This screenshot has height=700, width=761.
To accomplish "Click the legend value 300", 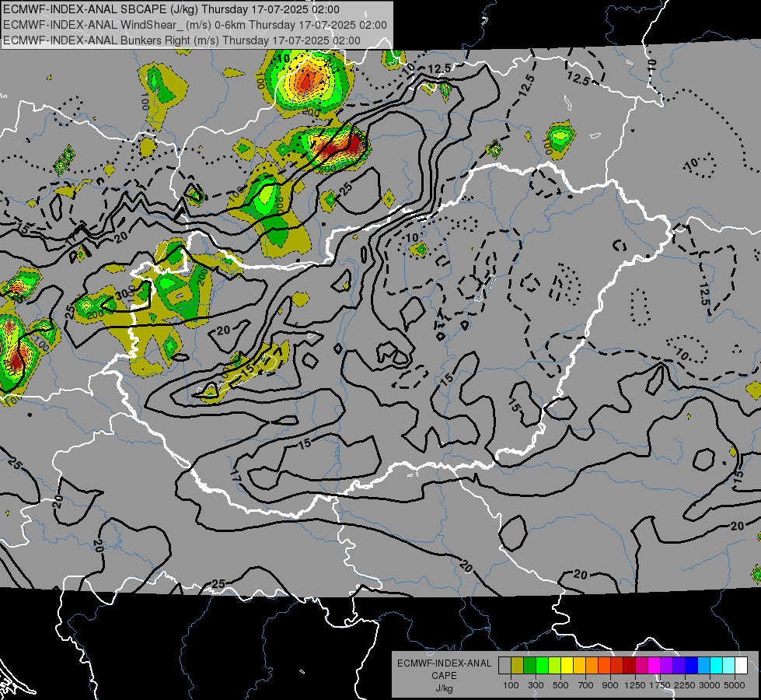I will pyautogui.click(x=536, y=685).
